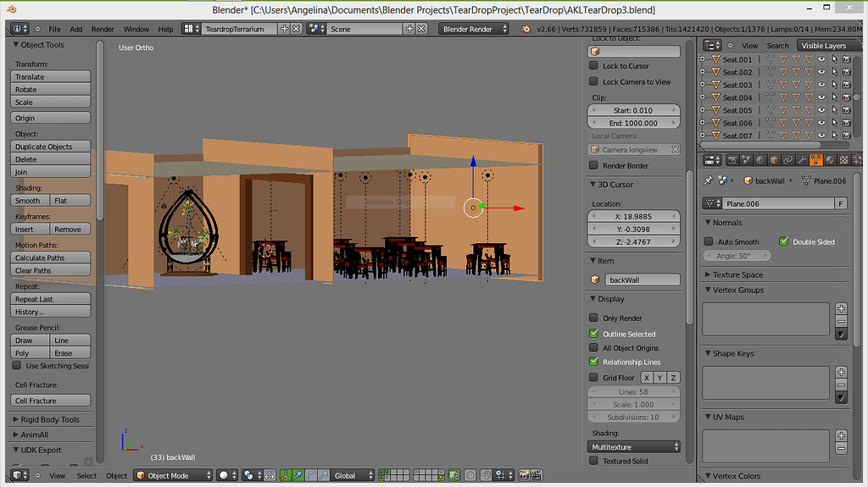Image resolution: width=868 pixels, height=487 pixels.
Task: Click the Cell Fracture button
Action: 50,400
